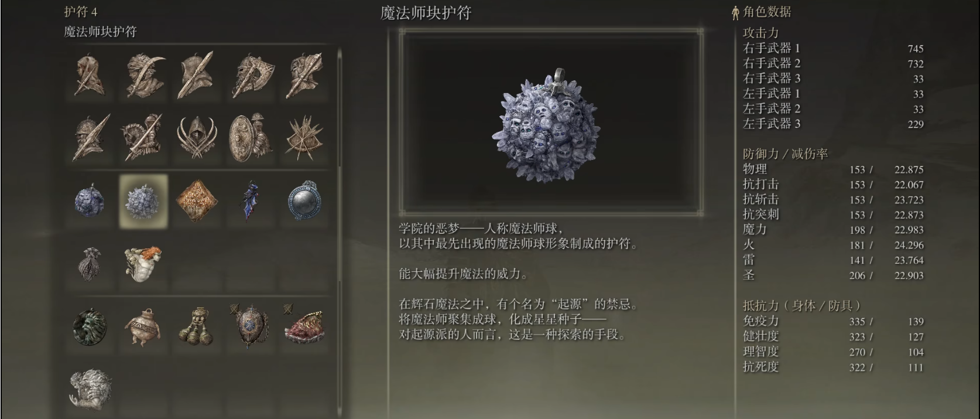Choose the red-haired figure talisman
980x419 pixels.
pyautogui.click(x=143, y=264)
